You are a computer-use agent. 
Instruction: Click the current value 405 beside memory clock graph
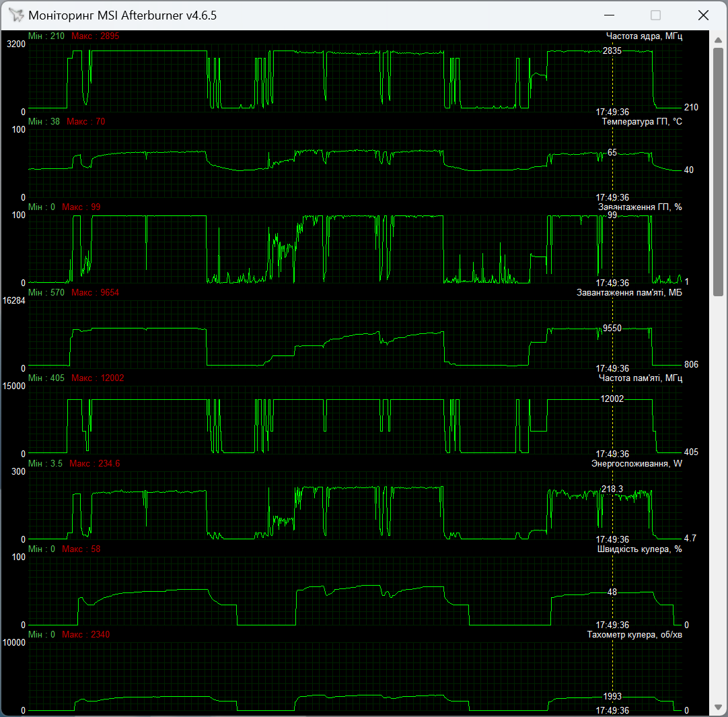tap(691, 452)
